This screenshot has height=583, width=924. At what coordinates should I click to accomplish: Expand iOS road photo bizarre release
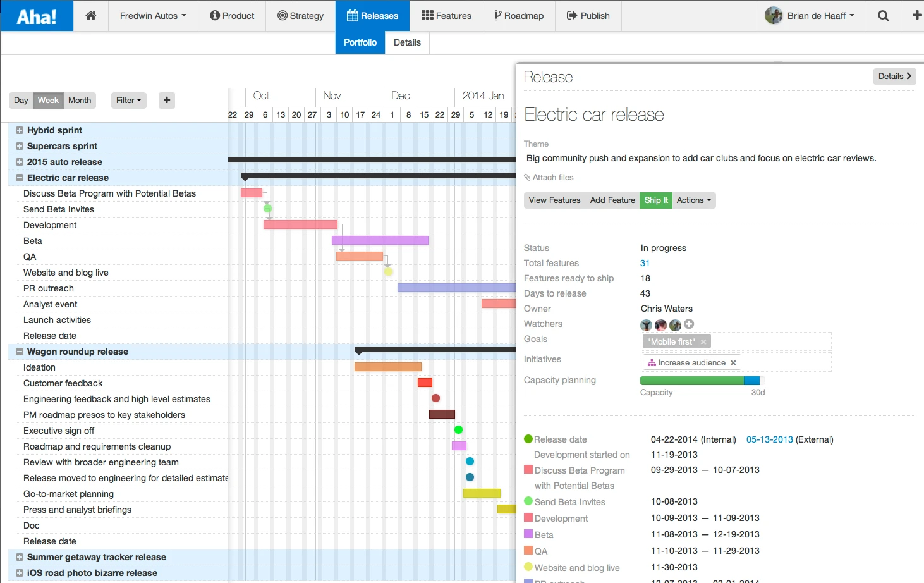[20, 573]
